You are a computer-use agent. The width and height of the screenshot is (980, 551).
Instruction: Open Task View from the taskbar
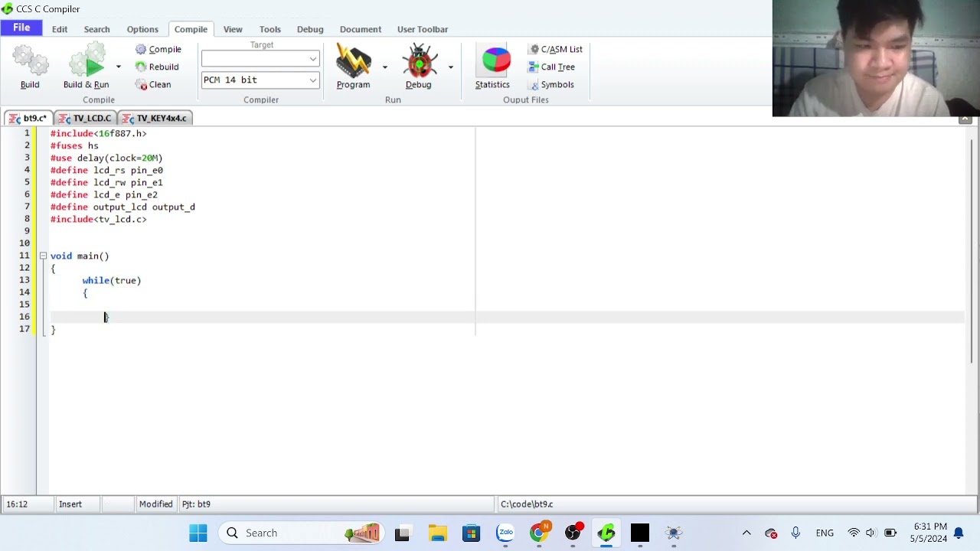pyautogui.click(x=402, y=533)
